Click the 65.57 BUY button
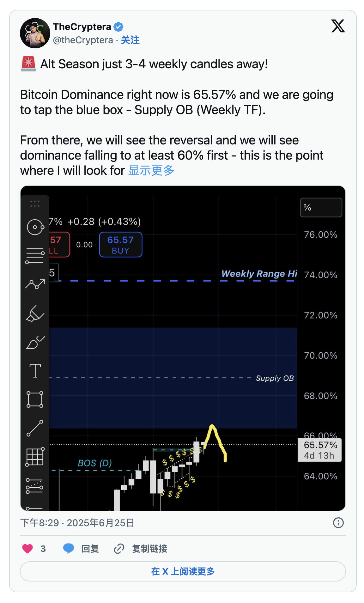Screen dimensions: 364x603 121,245
